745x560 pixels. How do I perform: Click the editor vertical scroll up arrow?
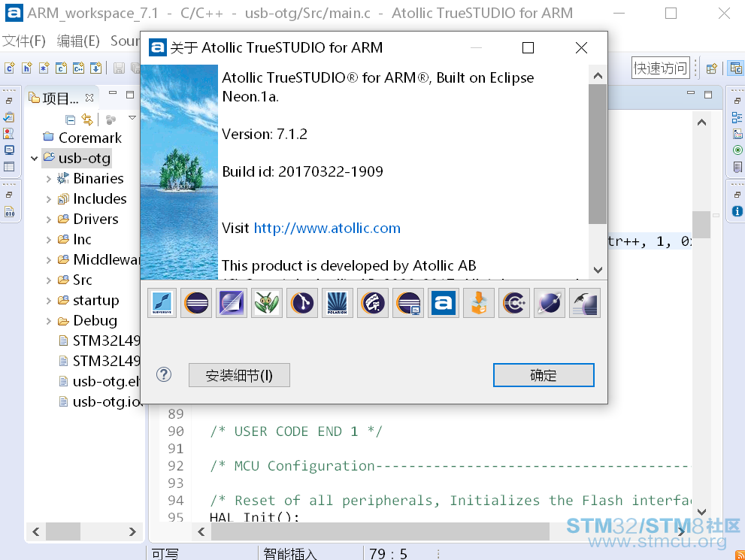(x=701, y=123)
